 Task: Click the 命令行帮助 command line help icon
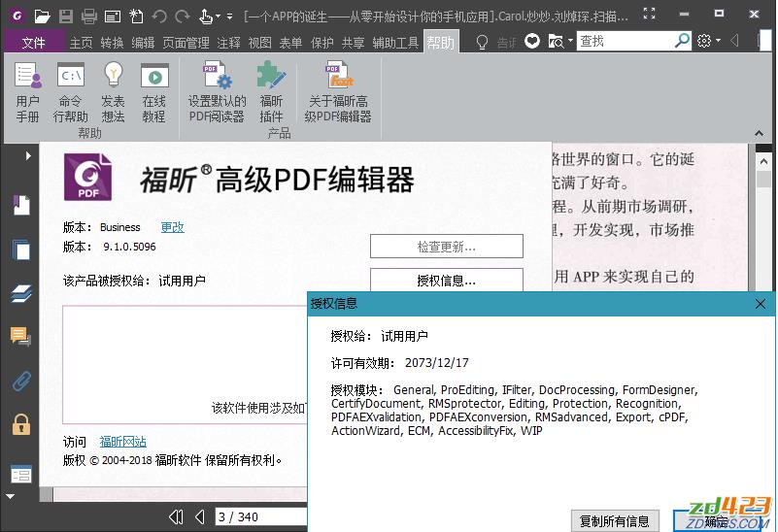(x=70, y=91)
